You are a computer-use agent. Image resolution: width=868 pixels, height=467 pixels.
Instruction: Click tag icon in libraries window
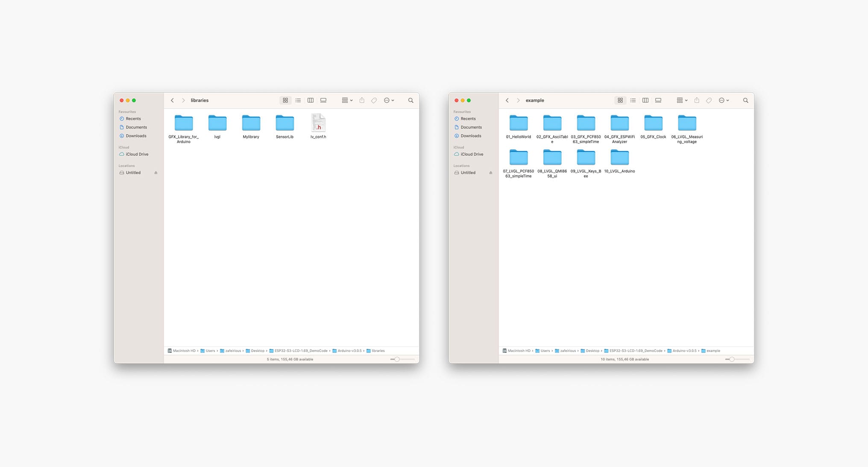pos(374,100)
